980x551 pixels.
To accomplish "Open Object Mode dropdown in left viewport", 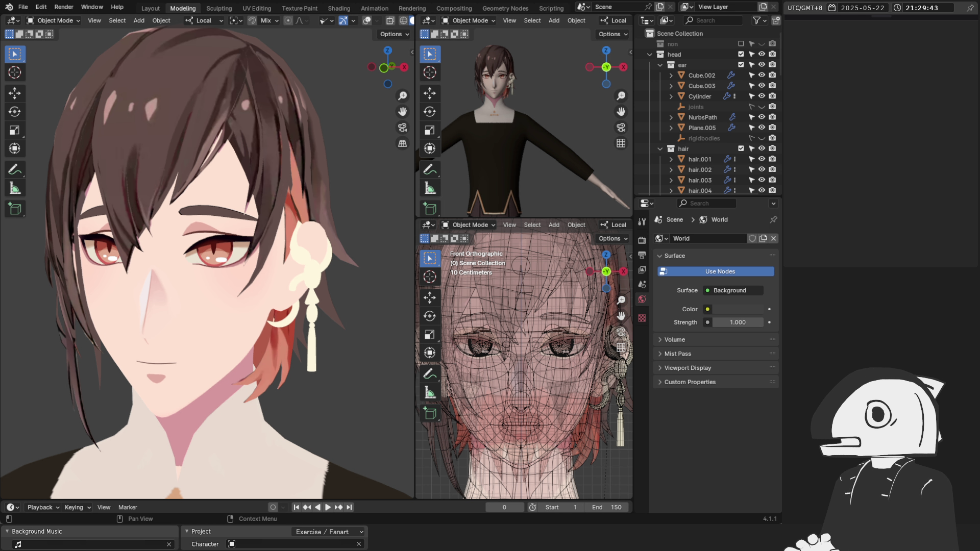I will pos(53,20).
